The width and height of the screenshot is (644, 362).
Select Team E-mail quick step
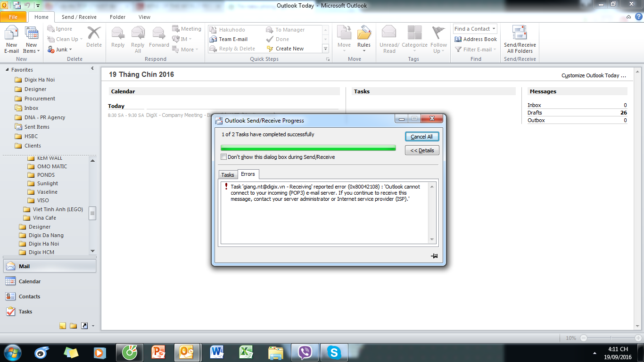click(x=233, y=39)
